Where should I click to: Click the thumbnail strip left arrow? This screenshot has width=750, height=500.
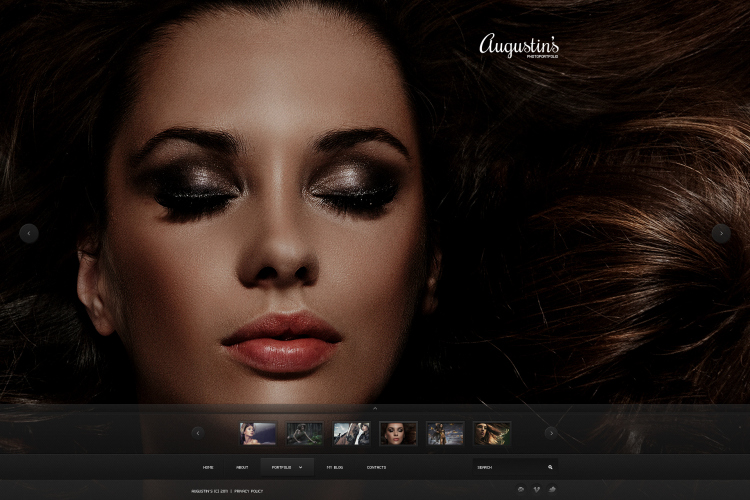(x=198, y=433)
